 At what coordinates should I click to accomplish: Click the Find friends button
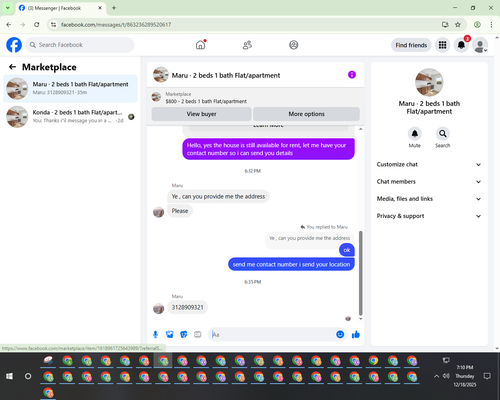tap(411, 45)
